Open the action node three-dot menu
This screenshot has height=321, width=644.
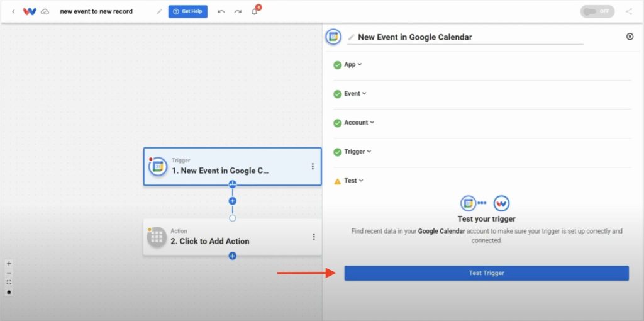(314, 237)
